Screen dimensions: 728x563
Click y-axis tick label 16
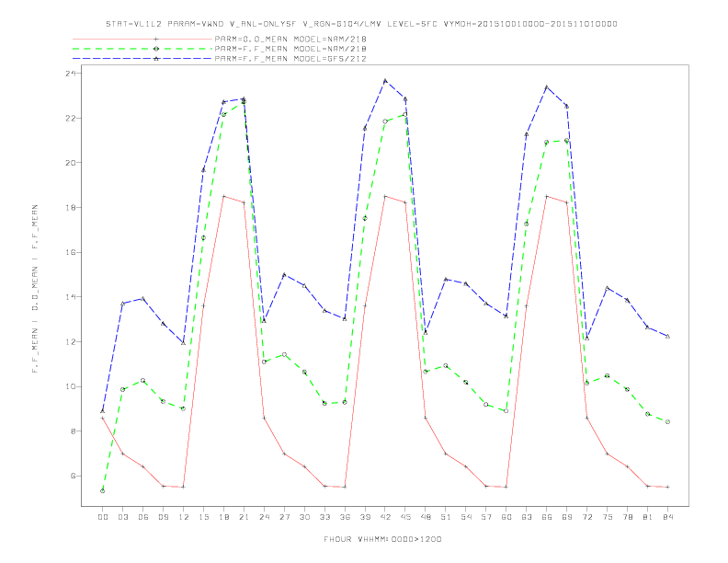click(71, 252)
